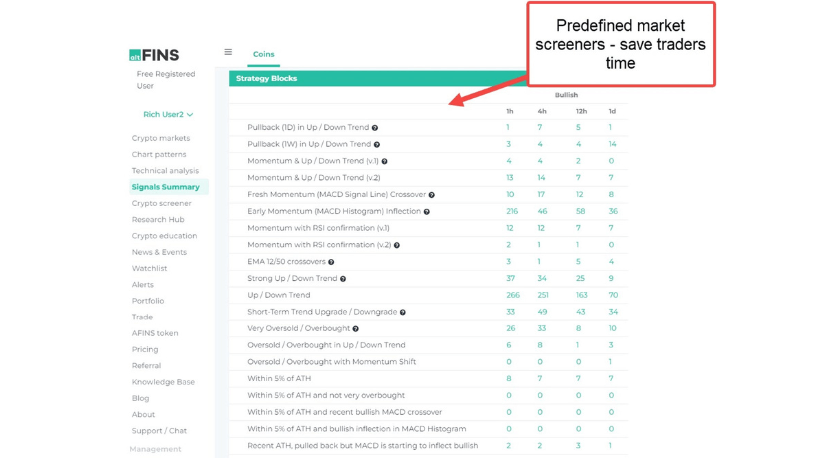Expand the Rich User2 account dropdown

(x=168, y=115)
